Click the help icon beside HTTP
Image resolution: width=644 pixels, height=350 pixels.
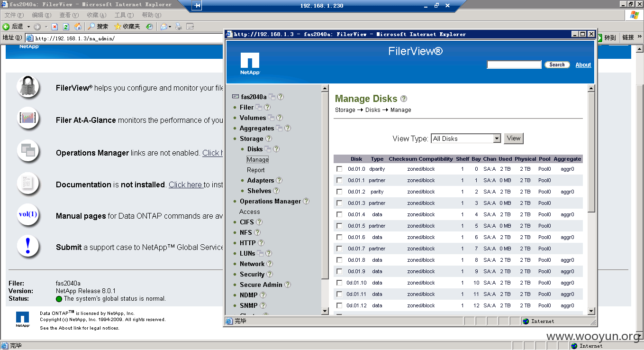261,243
